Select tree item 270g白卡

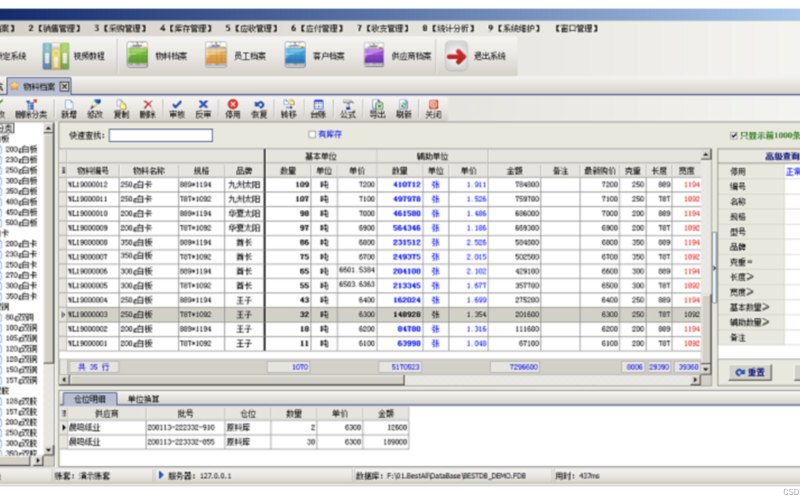[x=21, y=275]
